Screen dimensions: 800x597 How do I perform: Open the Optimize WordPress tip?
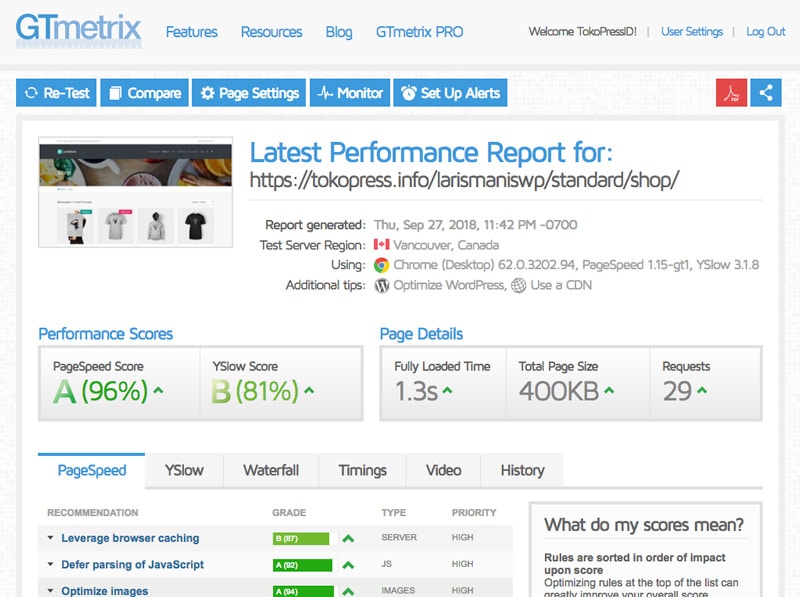(449, 285)
